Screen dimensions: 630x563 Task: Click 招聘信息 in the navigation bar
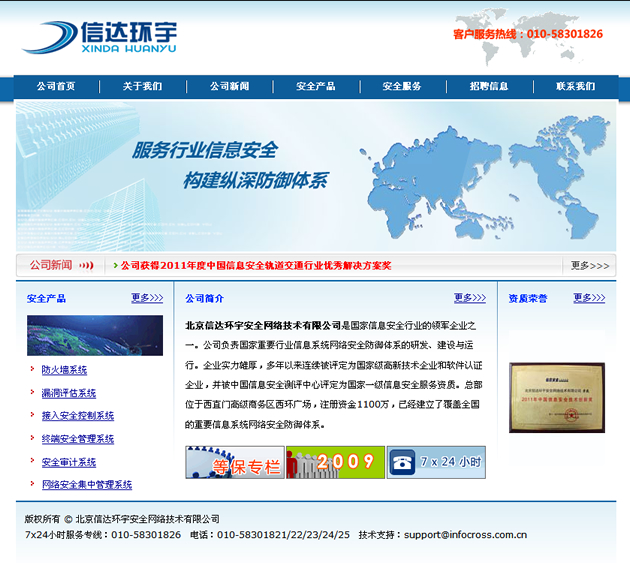pyautogui.click(x=489, y=87)
